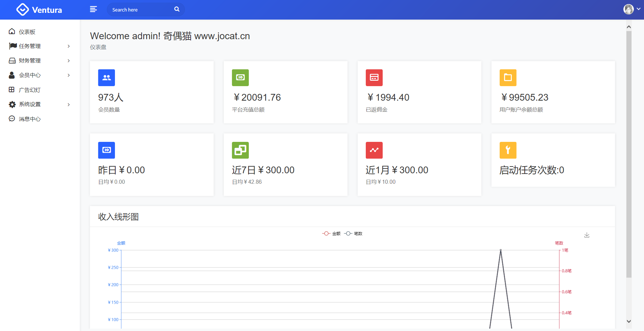Click the 消息中心 chat bubble icon
The height and width of the screenshot is (331, 644).
(x=12, y=119)
